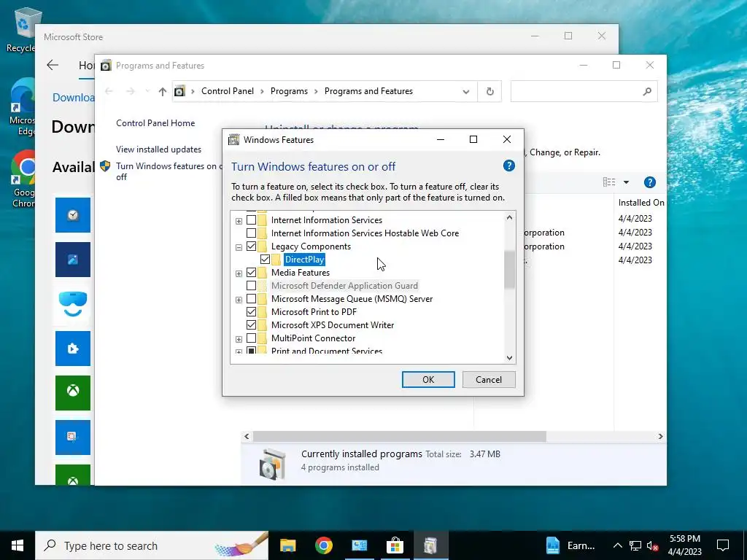Image resolution: width=747 pixels, height=560 pixels.
Task: Check the Internet Information Services box
Action: coord(251,220)
